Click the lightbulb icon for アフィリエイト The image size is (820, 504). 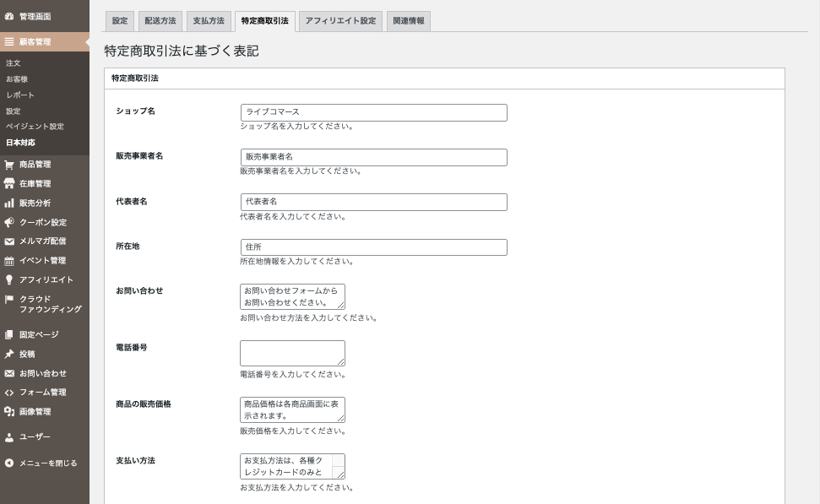[x=9, y=280]
